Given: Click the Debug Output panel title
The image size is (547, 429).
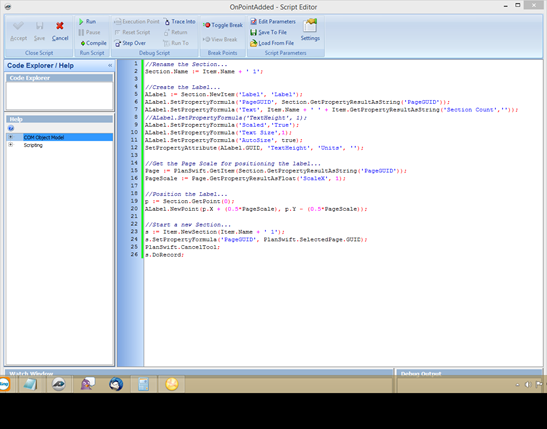Looking at the screenshot, I should click(x=421, y=374).
